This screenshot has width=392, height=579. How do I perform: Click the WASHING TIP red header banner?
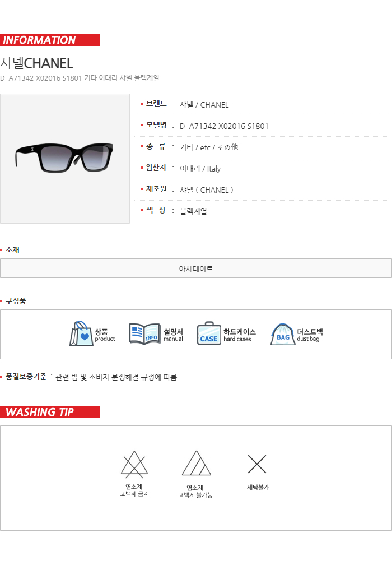(x=50, y=412)
